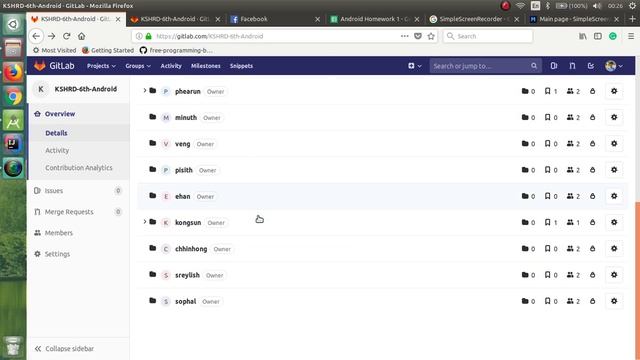Open Members in the sidebar

click(x=58, y=233)
